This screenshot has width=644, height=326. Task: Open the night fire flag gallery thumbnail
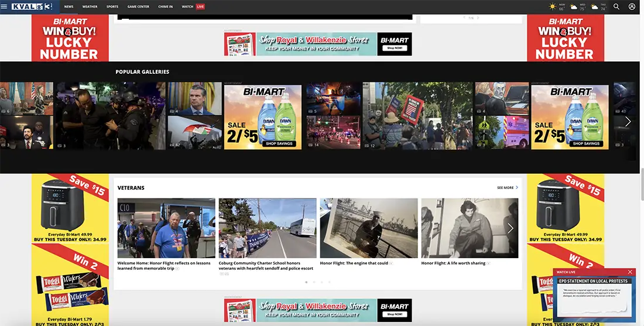pyautogui.click(x=334, y=98)
